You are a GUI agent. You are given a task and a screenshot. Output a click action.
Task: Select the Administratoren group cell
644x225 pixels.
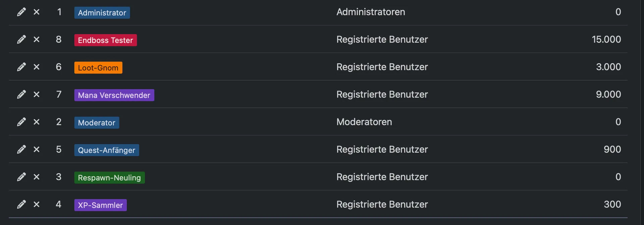click(371, 12)
